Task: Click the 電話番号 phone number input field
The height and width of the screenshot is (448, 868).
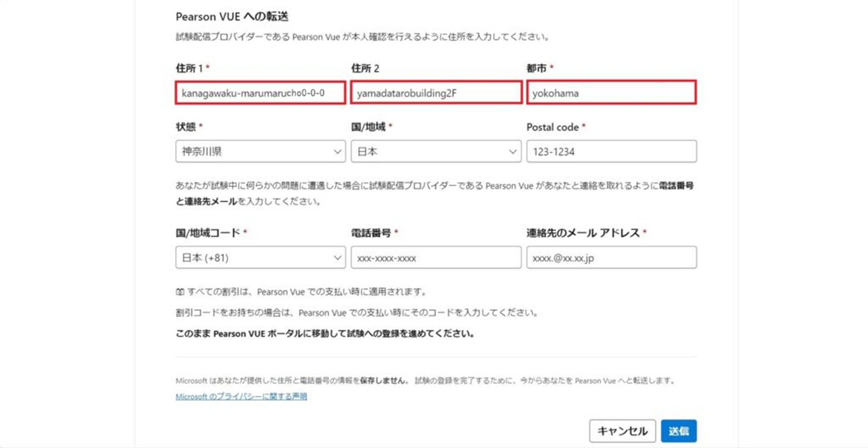Action: 436,257
